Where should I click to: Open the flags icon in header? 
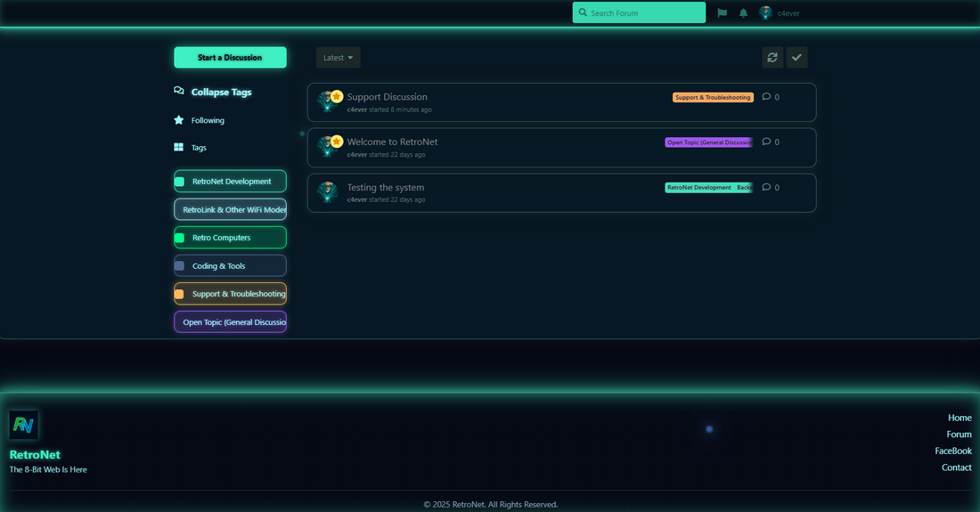(x=722, y=13)
